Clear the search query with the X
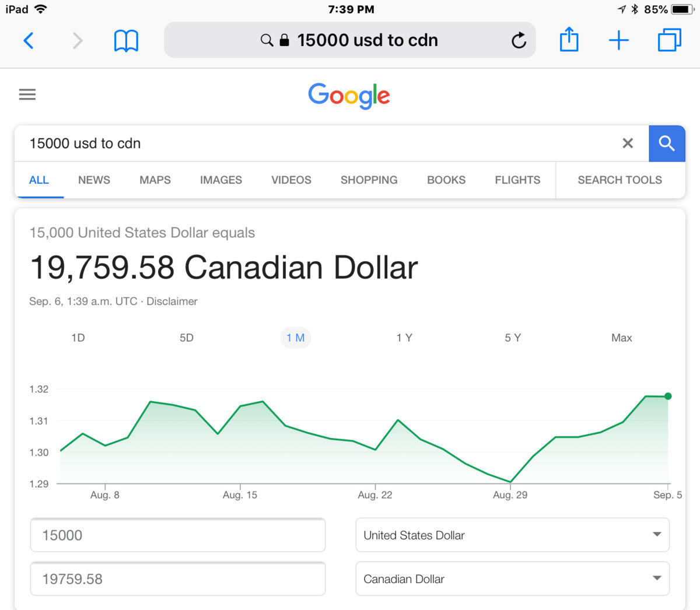Screen dimensions: 700x610 (x=628, y=143)
